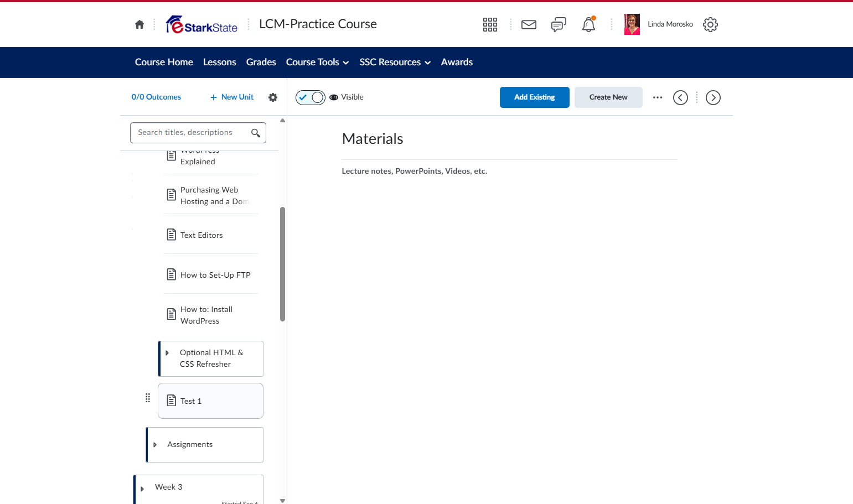Open the more options ellipsis menu
This screenshot has height=504, width=853.
pyautogui.click(x=658, y=97)
